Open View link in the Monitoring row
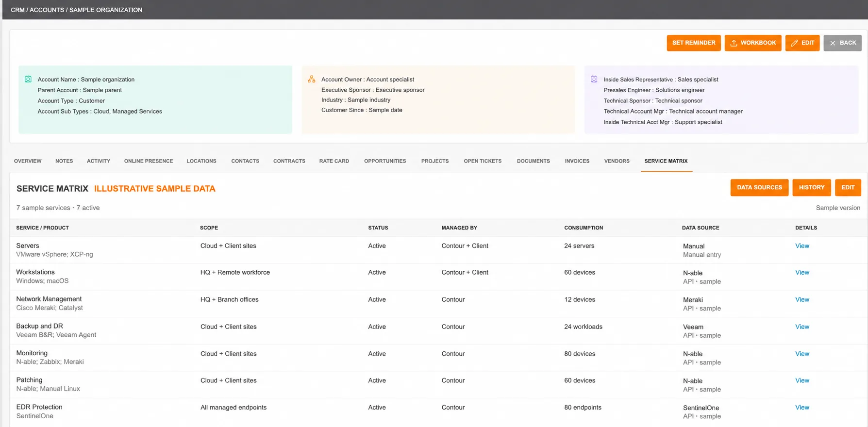Screen dimensions: 868x427 click(802, 354)
